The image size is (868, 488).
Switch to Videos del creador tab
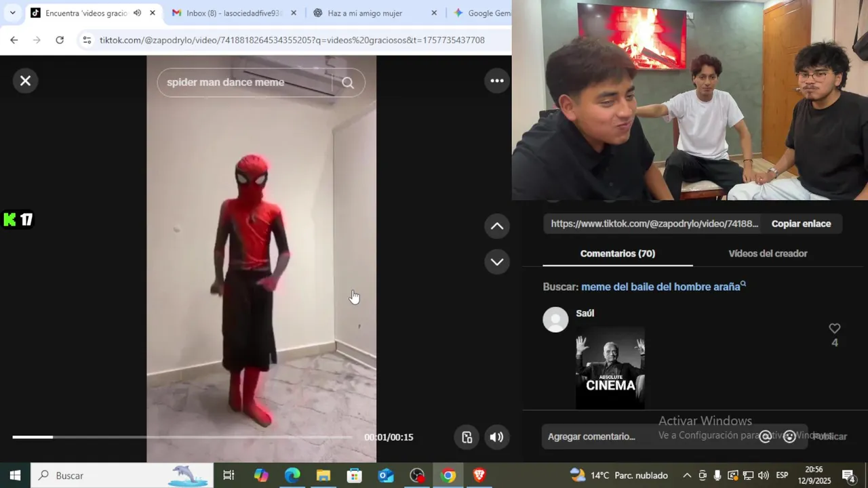(x=768, y=253)
